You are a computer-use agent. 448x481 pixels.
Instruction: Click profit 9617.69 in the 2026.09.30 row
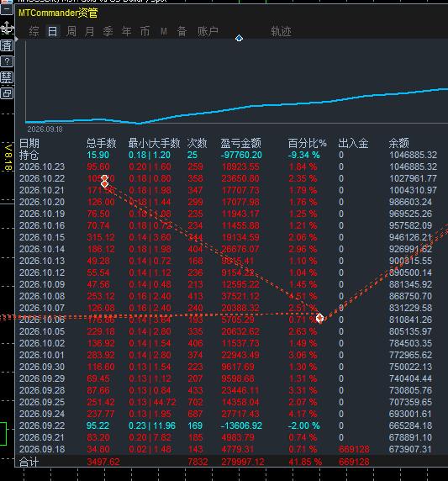238,367
